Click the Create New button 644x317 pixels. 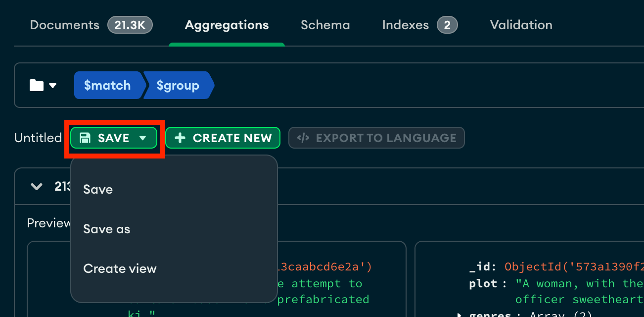223,138
